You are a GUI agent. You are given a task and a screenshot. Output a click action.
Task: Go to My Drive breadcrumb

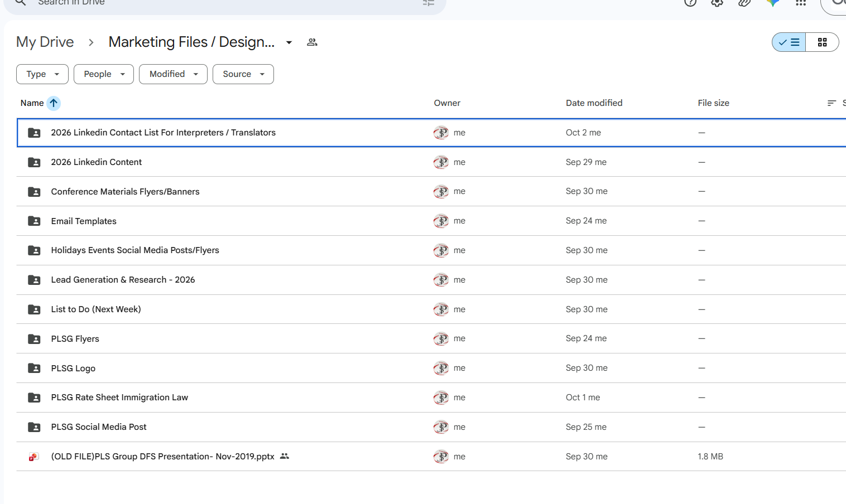click(45, 42)
